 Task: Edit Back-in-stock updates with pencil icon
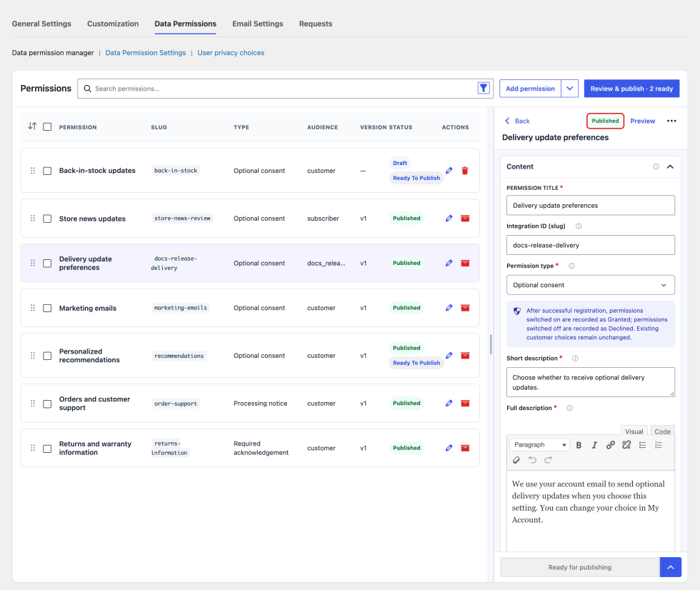[x=449, y=171]
